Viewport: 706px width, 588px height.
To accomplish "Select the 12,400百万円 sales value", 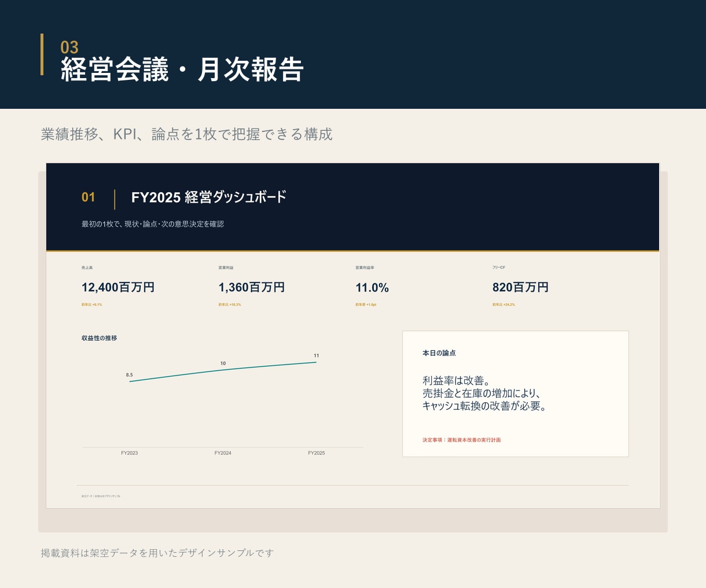I will [x=118, y=288].
